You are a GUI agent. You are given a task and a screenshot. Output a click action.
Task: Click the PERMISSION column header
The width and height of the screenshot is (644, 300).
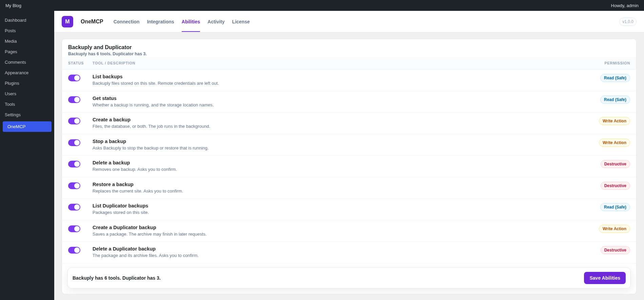[x=617, y=63]
